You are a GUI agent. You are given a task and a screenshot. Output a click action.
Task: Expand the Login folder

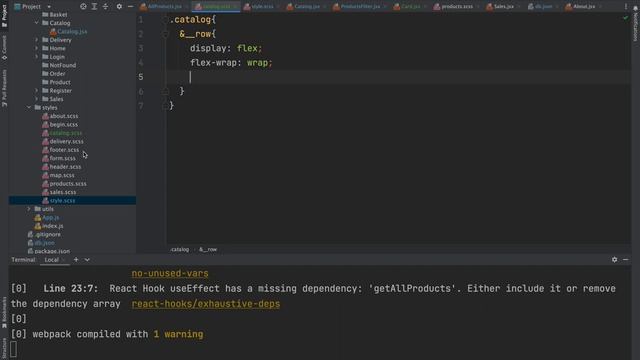[37, 57]
